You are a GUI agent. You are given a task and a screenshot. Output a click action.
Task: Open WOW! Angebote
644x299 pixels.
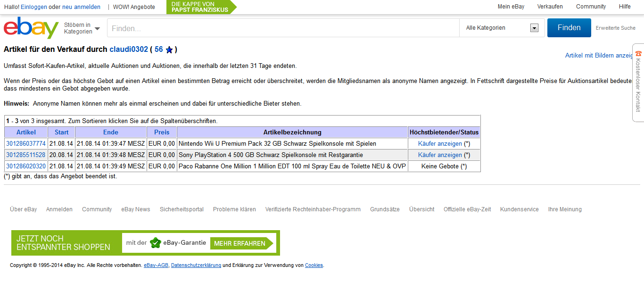click(134, 7)
